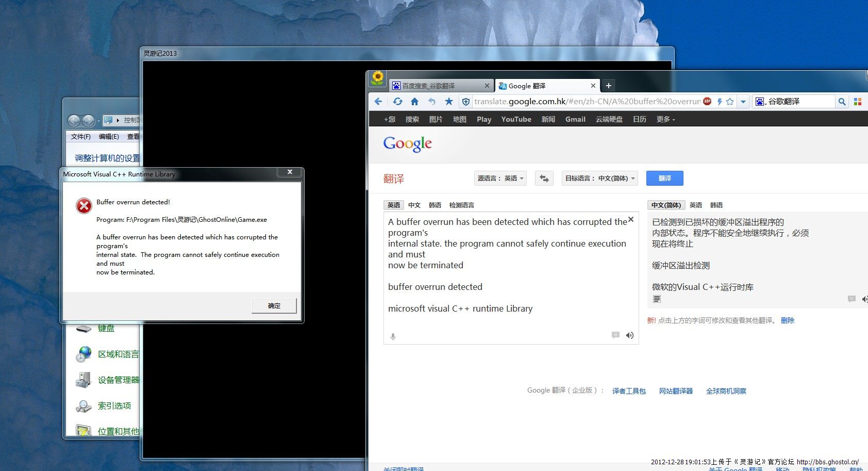868x471 pixels.
Task: Go to the browser home page icon
Action: click(414, 102)
